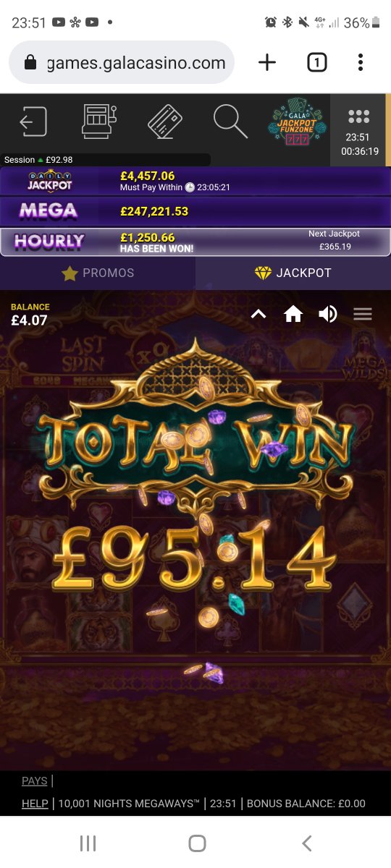Switch to the JACKPOT tab
Image resolution: width=391 pixels, height=868 pixels.
pos(293,273)
